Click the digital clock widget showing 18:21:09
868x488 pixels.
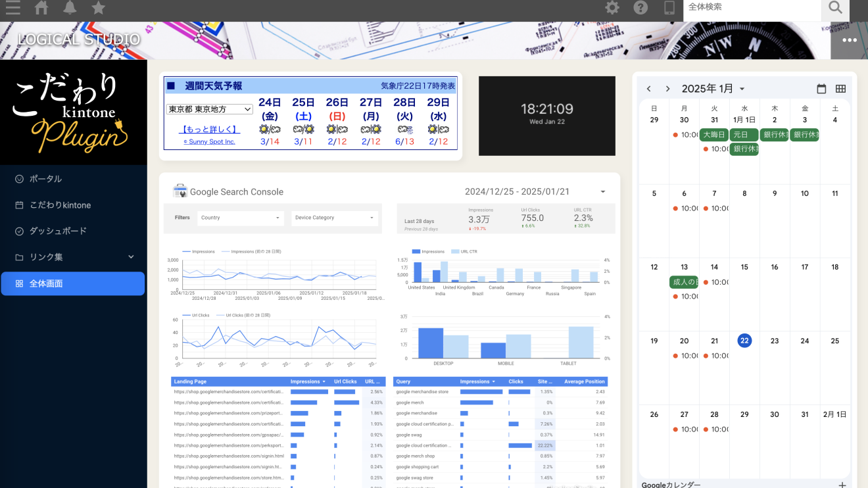coord(547,116)
